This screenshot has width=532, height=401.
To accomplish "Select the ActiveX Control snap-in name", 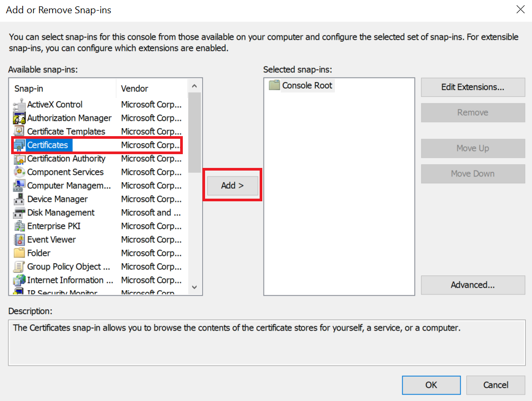I will coord(55,104).
